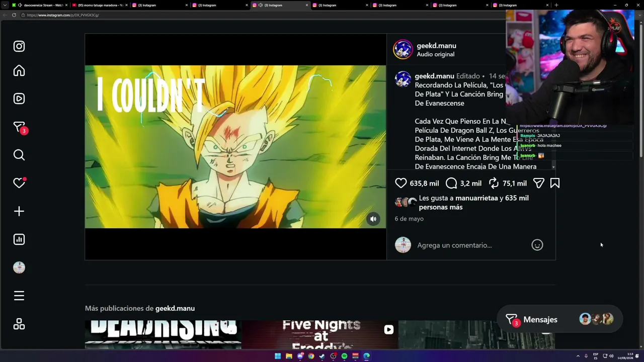Open Discord from the taskbar
The image size is (644, 362).
[x=300, y=356]
